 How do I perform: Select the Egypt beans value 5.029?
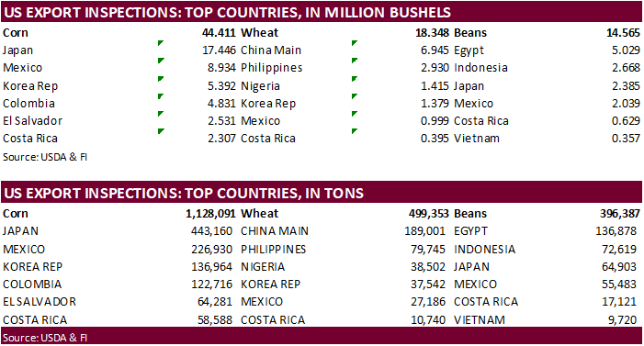[x=626, y=50]
